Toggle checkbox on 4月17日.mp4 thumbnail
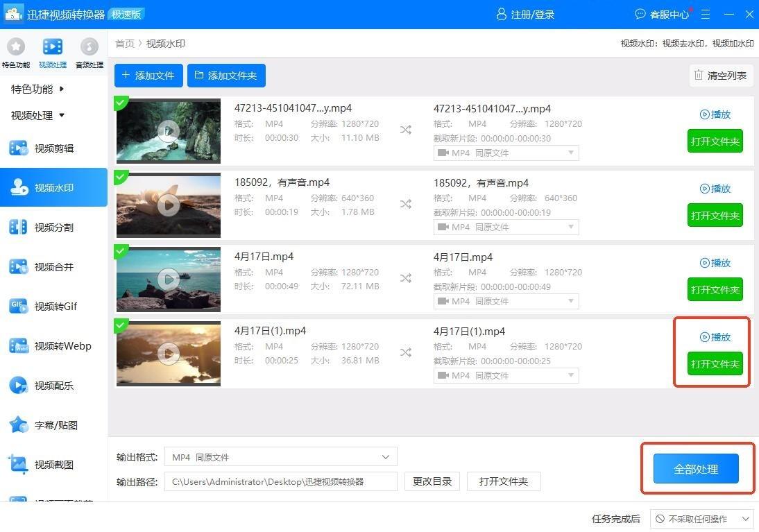The height and width of the screenshot is (532, 759). pos(121,251)
